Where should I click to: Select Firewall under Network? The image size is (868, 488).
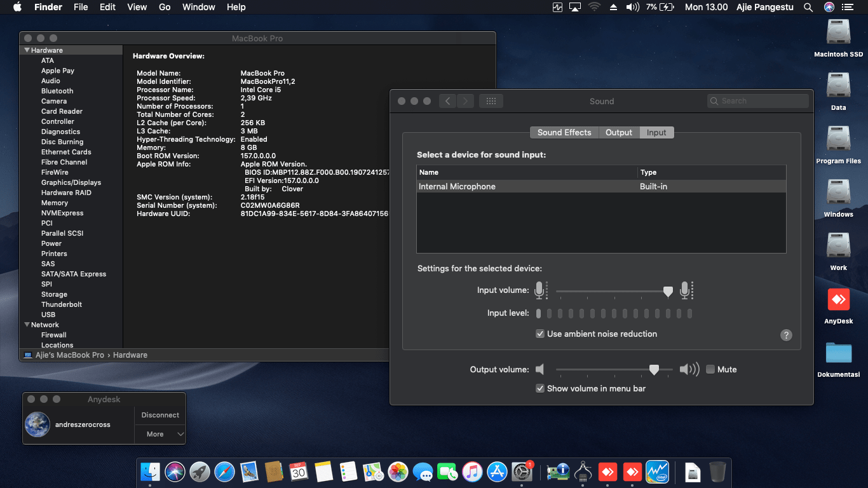[54, 335]
